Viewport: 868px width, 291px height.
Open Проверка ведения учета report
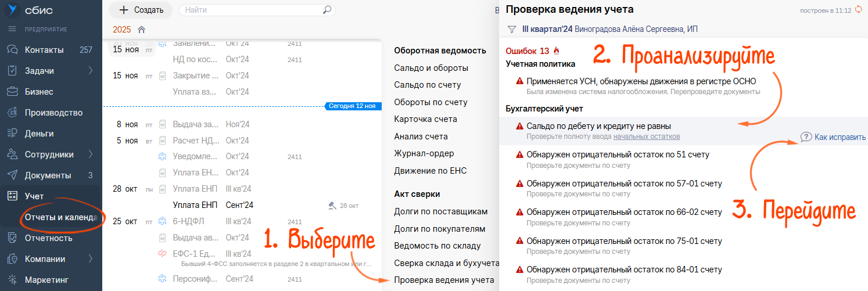444,280
